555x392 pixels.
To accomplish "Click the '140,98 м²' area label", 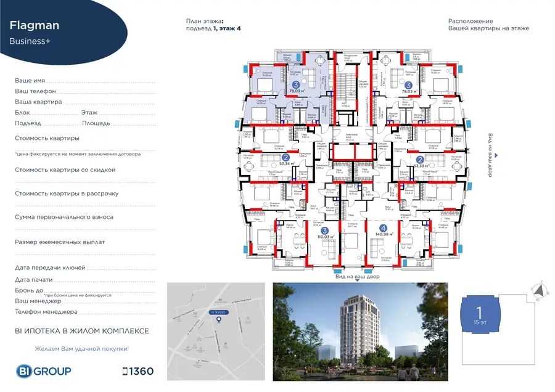I will coord(384,234).
